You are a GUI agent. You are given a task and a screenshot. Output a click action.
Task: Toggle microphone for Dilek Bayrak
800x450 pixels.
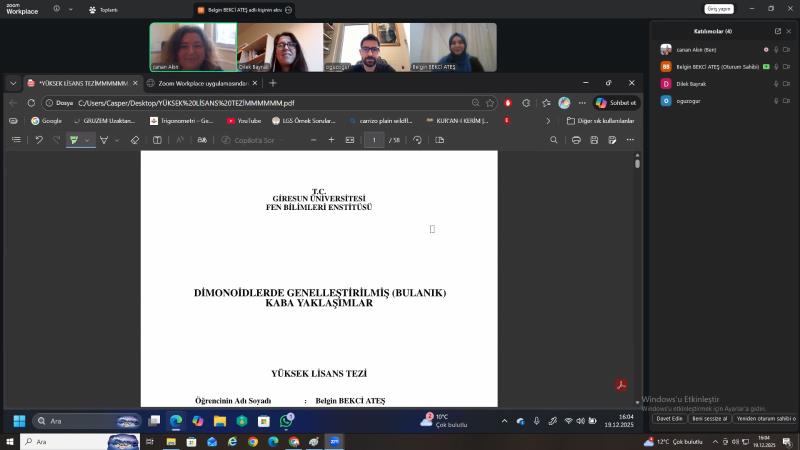776,84
